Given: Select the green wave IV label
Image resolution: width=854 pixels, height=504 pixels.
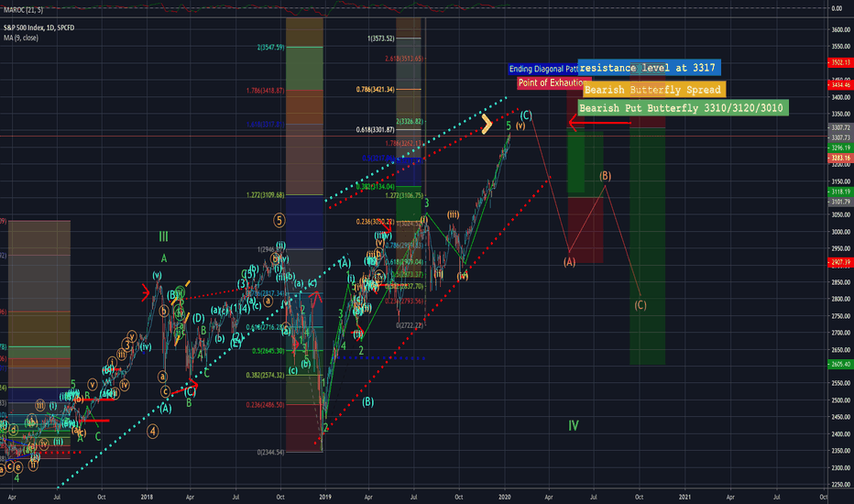Looking at the screenshot, I should pos(574,425).
